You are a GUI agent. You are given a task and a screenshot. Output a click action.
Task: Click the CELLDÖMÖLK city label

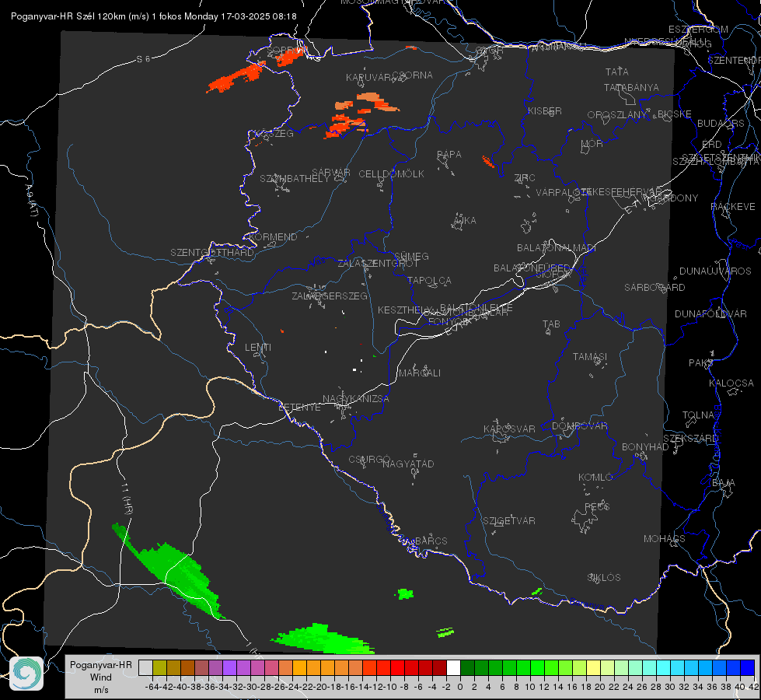coord(392,174)
